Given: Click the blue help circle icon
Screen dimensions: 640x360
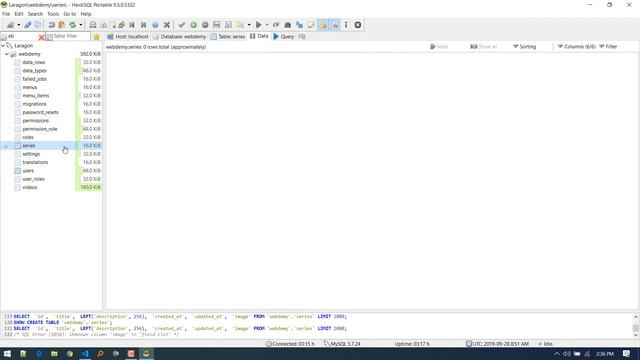Looking at the screenshot, I should tap(155, 25).
